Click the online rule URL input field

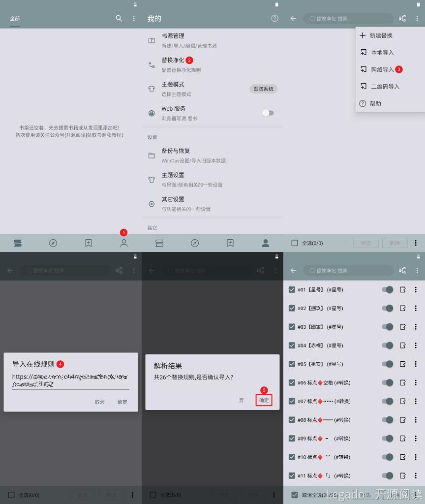[x=70, y=380]
